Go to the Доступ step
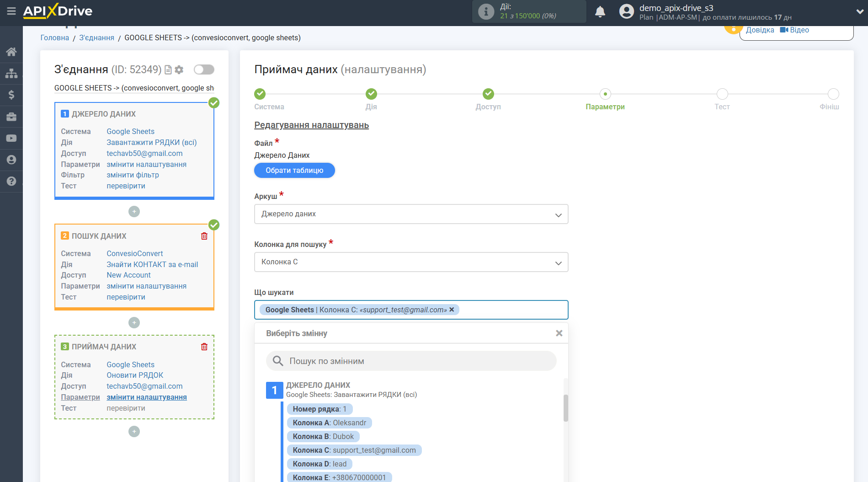Image resolution: width=868 pixels, height=482 pixels. click(x=488, y=94)
